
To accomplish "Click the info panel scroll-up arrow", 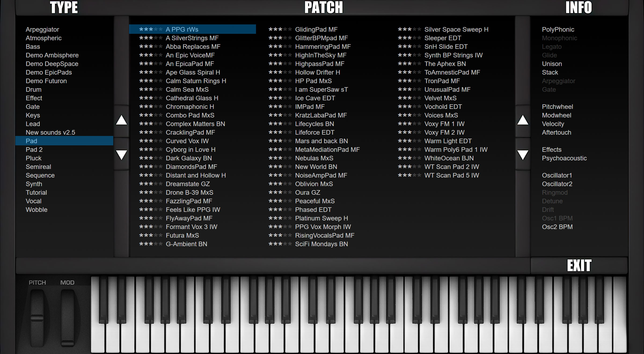I will click(523, 120).
